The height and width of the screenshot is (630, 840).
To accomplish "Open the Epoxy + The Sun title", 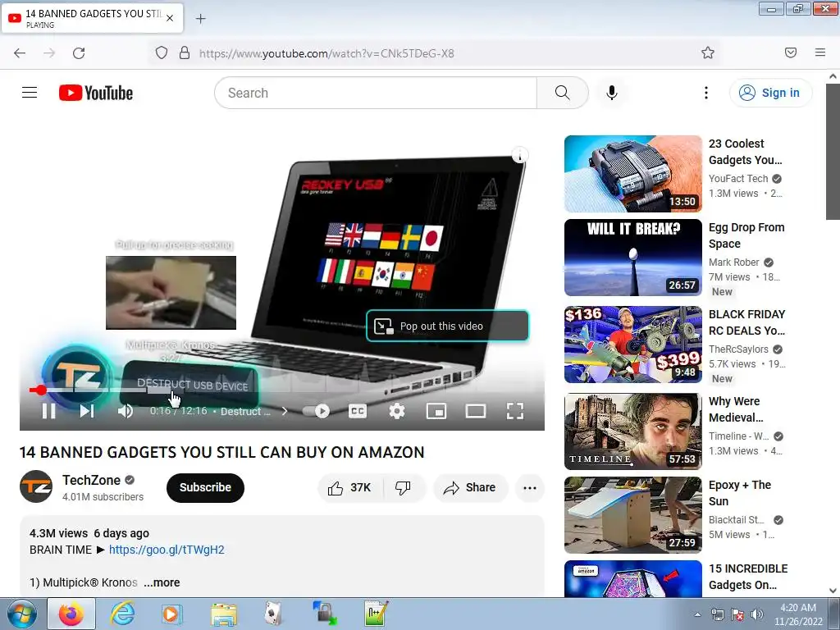I will coord(739,493).
